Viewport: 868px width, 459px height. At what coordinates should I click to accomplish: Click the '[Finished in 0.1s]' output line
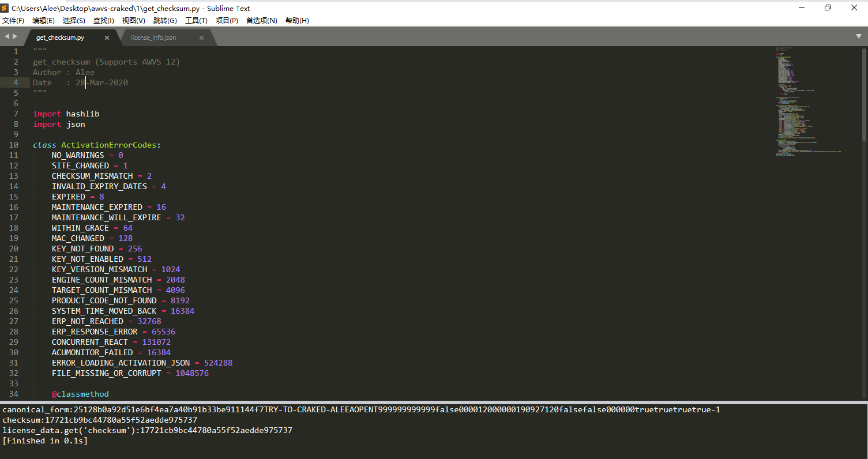click(45, 441)
